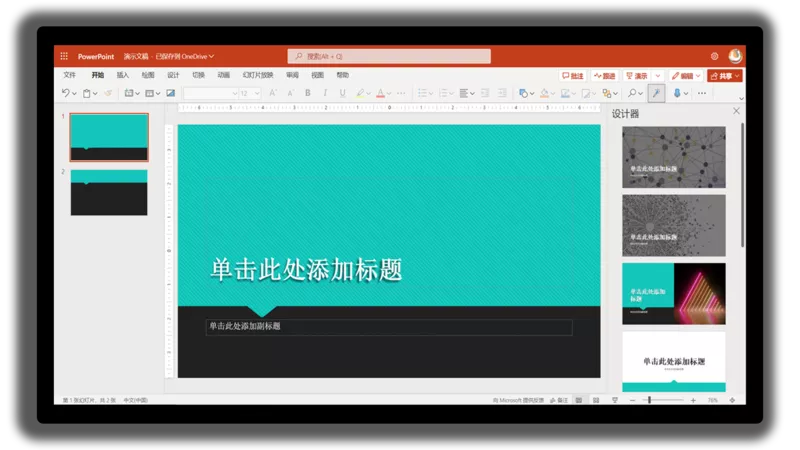Click the settings gear icon
800x450 pixels.
714,56
